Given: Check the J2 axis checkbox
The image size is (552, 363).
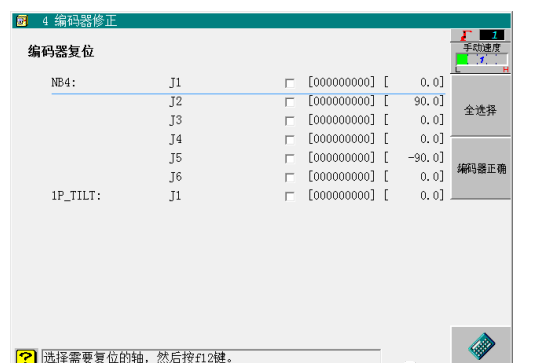Looking at the screenshot, I should (290, 102).
